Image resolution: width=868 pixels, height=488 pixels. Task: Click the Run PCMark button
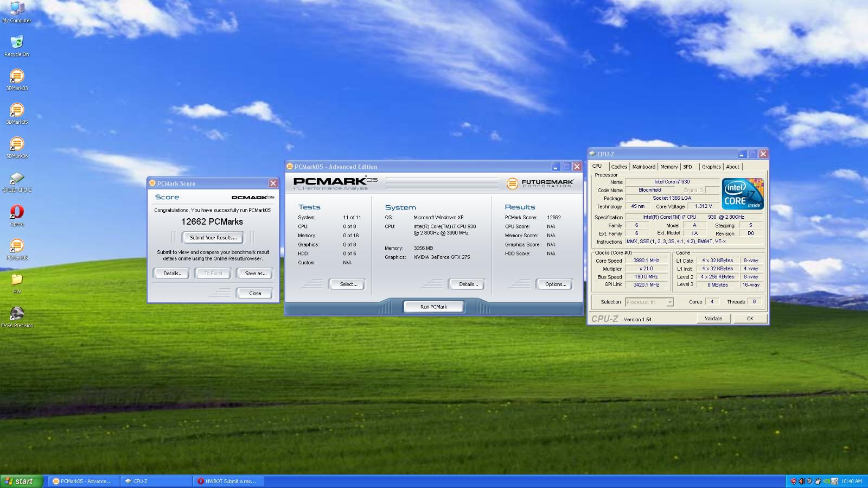(434, 307)
